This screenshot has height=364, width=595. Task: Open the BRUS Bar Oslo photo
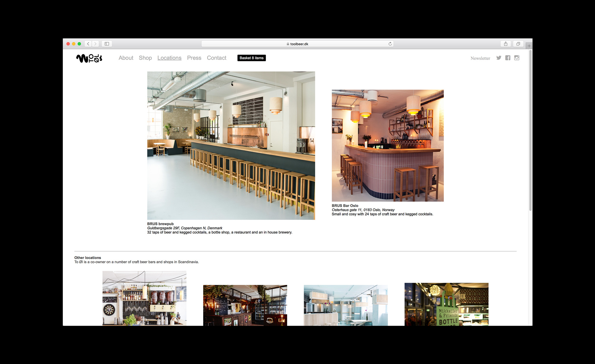pos(388,146)
